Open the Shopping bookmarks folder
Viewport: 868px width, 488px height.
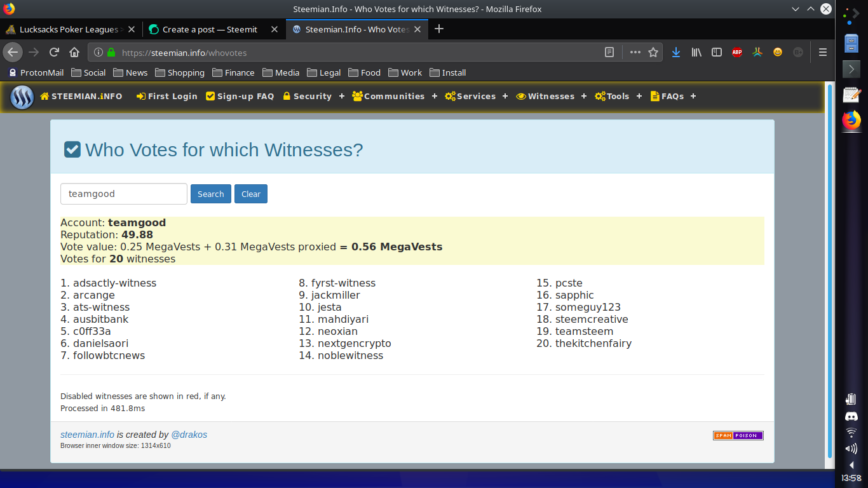[180, 72]
